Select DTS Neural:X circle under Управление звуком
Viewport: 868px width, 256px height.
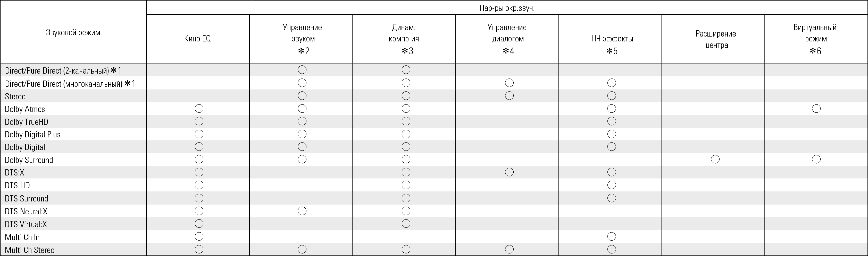click(x=302, y=211)
